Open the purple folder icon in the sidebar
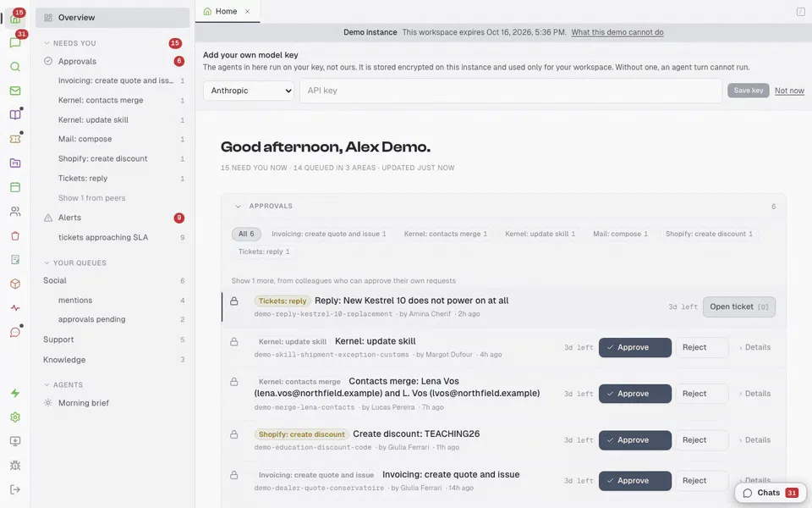Image resolution: width=812 pixels, height=508 pixels. 15,163
